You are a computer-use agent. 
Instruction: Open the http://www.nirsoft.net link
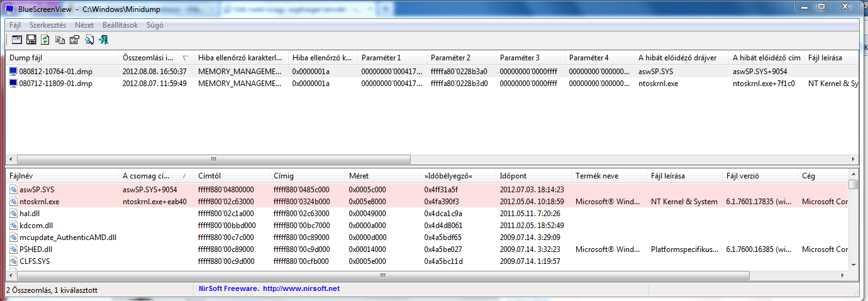tap(301, 289)
